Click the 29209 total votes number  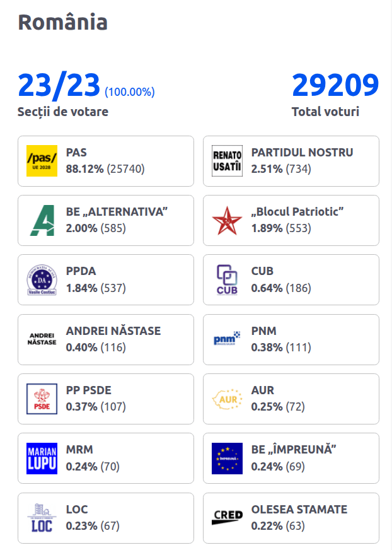click(335, 85)
